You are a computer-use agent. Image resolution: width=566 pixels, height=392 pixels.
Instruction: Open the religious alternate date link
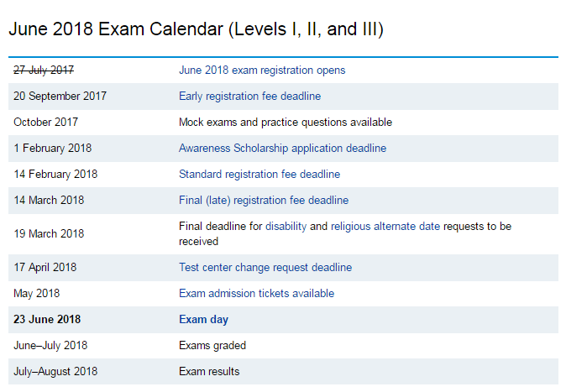tap(385, 227)
